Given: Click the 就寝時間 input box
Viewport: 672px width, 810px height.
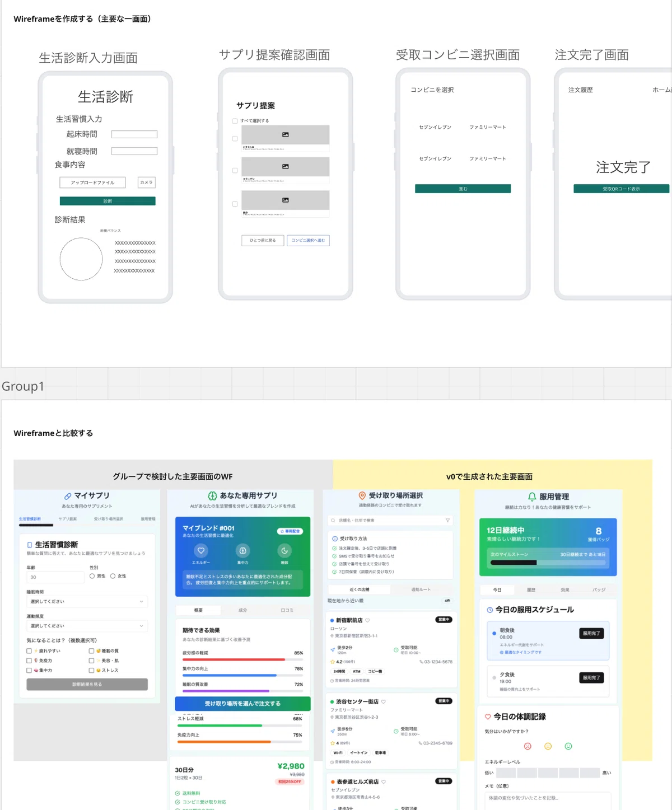Looking at the screenshot, I should (x=134, y=151).
